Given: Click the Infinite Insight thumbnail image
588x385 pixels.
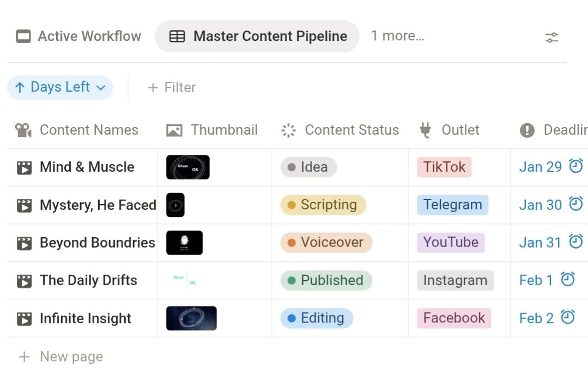Looking at the screenshot, I should [191, 318].
